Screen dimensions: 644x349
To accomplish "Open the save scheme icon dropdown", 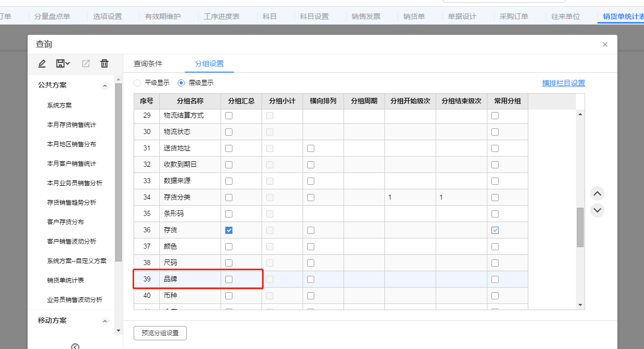I will click(63, 63).
